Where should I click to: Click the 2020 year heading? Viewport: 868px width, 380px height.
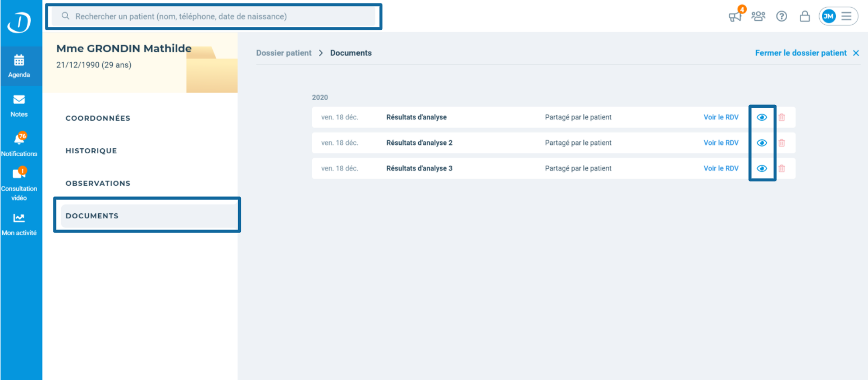320,98
